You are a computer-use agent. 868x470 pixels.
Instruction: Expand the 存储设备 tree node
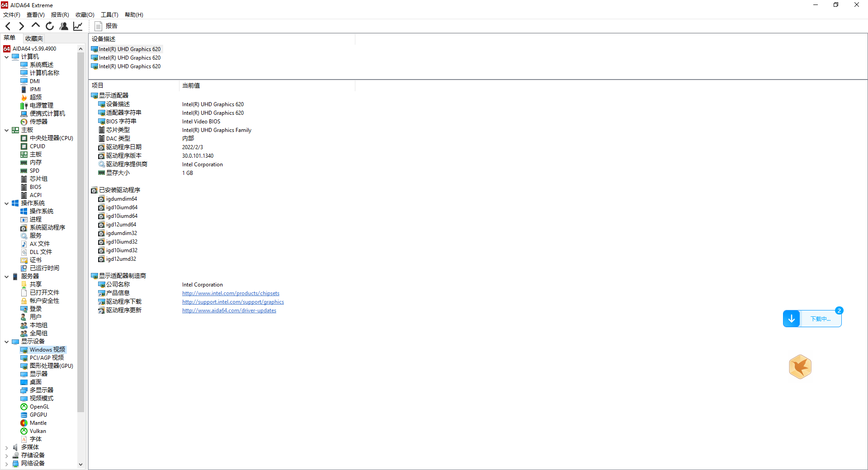(x=6, y=456)
